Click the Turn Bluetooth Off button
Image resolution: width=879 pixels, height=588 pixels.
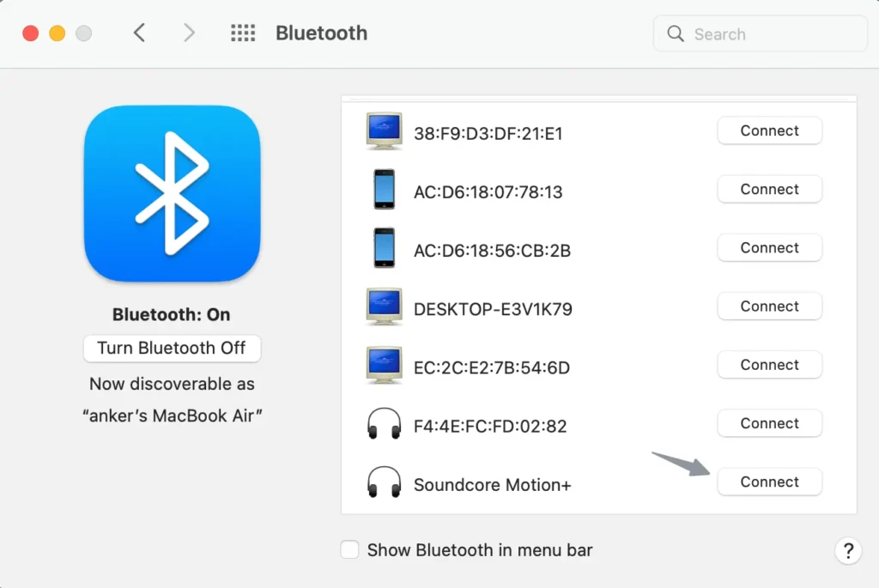(x=172, y=349)
